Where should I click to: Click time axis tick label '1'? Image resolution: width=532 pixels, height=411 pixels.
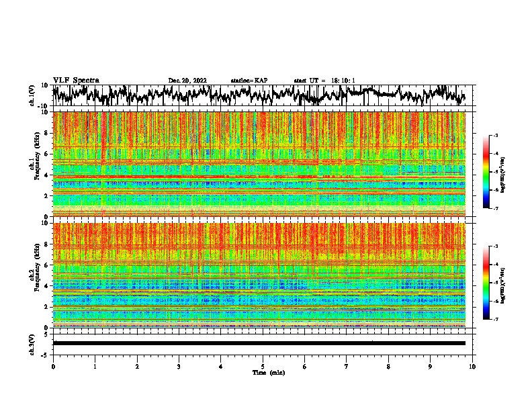click(x=95, y=367)
